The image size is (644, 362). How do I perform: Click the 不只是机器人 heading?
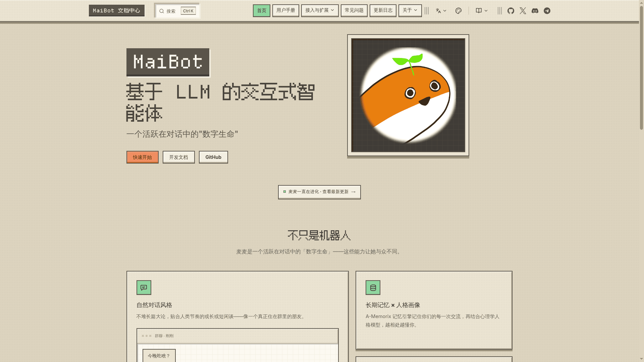319,235
